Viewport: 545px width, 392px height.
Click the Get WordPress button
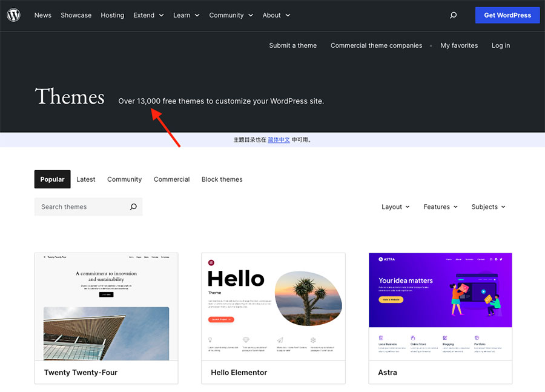point(507,15)
